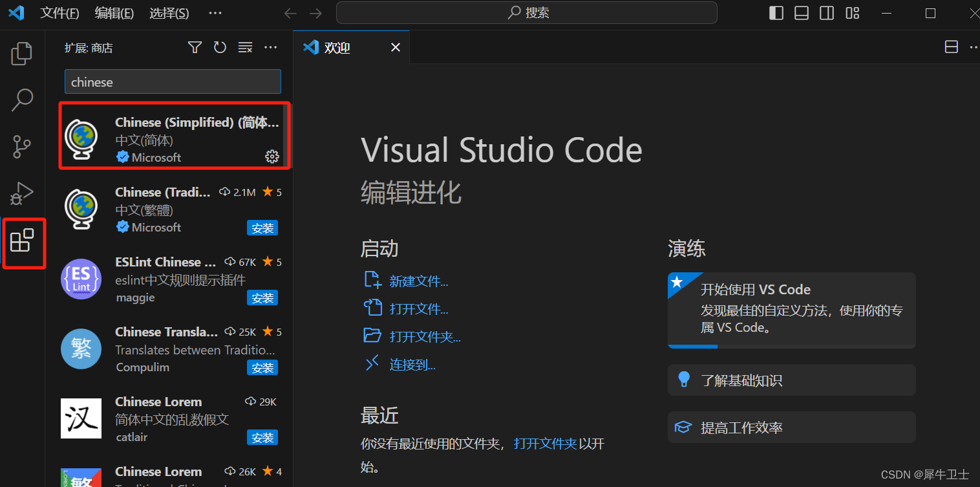Click the Chinese (Traditional) globe icon

pyautogui.click(x=81, y=210)
